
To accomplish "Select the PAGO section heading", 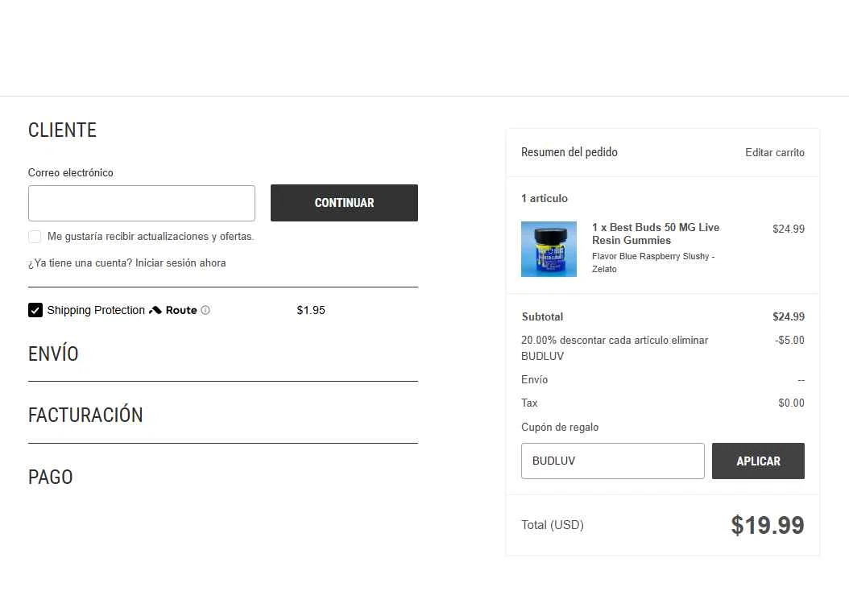I will tap(51, 478).
